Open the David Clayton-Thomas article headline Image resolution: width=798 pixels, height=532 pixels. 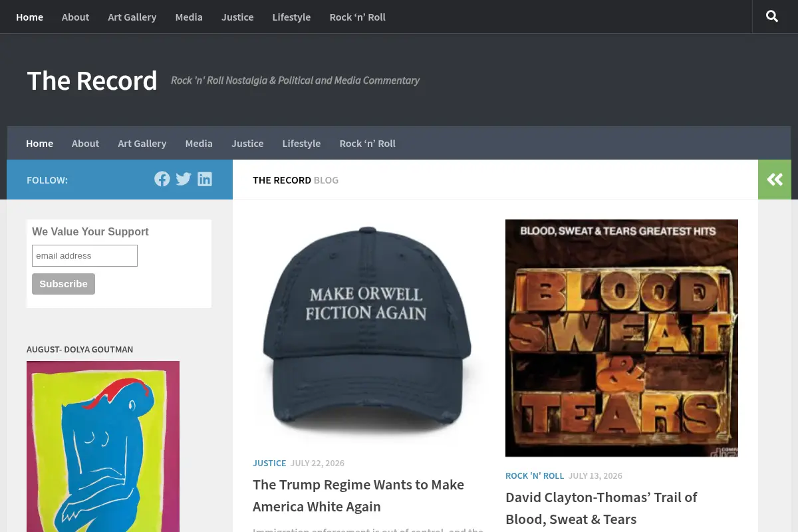[x=601, y=508]
